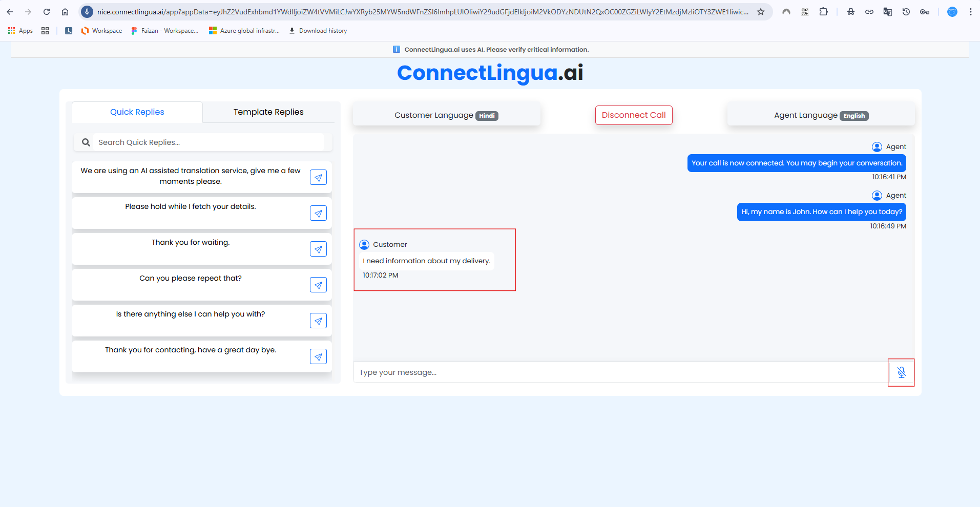Open the browser home page

coord(65,12)
